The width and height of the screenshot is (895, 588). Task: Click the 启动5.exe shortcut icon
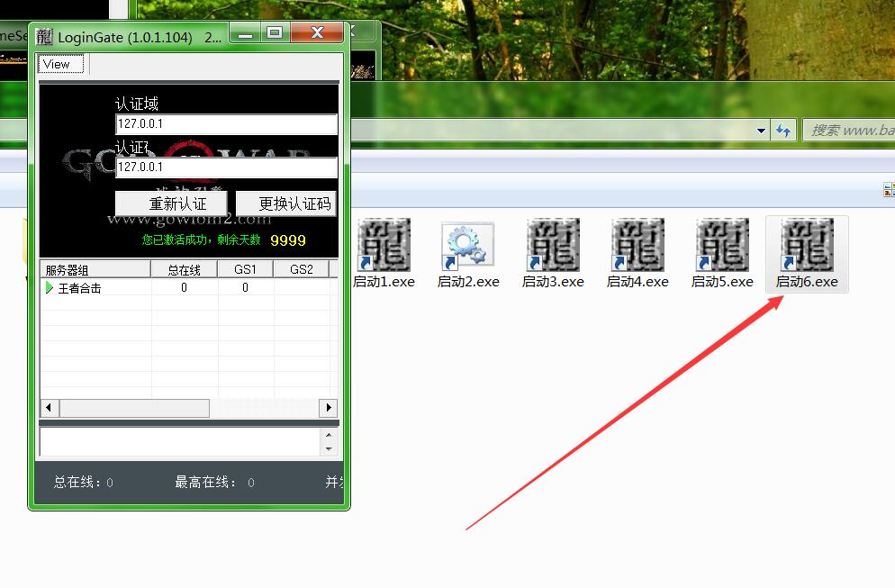[x=722, y=245]
